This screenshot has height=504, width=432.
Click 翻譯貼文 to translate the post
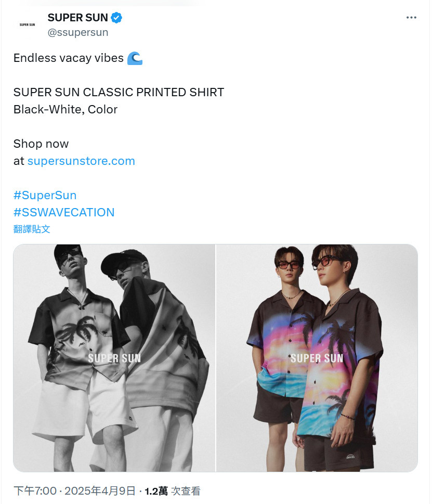(x=32, y=229)
